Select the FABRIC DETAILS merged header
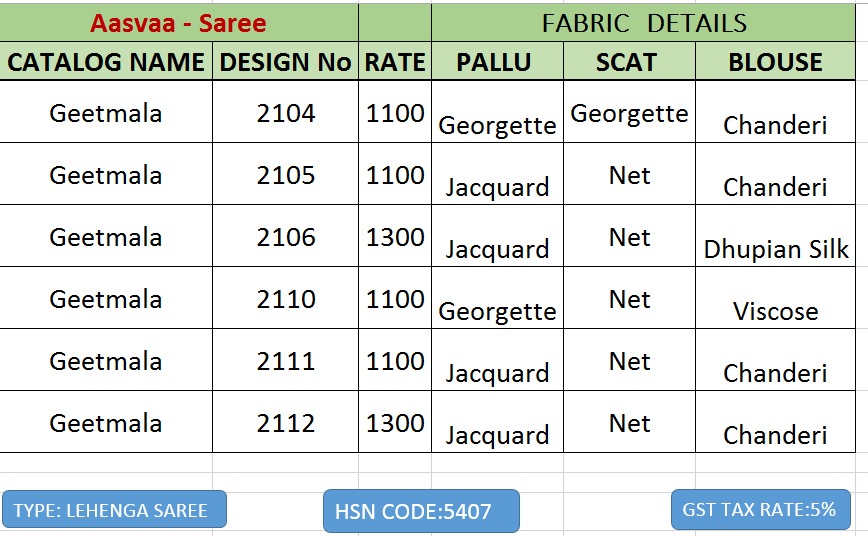The height and width of the screenshot is (536, 868). click(644, 22)
